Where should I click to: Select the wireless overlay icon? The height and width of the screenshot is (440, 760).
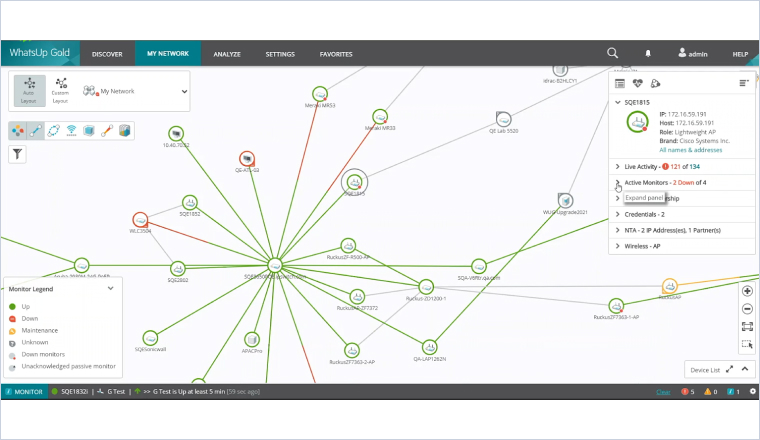click(x=71, y=131)
